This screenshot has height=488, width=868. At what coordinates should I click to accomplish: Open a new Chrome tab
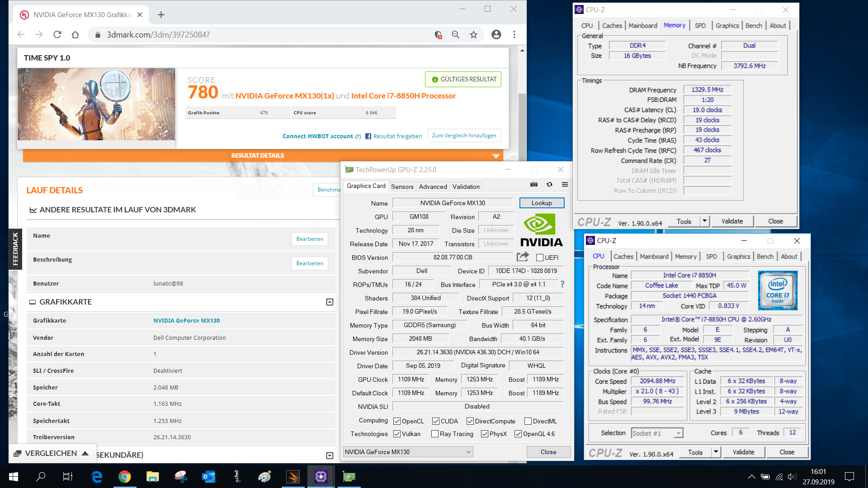point(161,15)
